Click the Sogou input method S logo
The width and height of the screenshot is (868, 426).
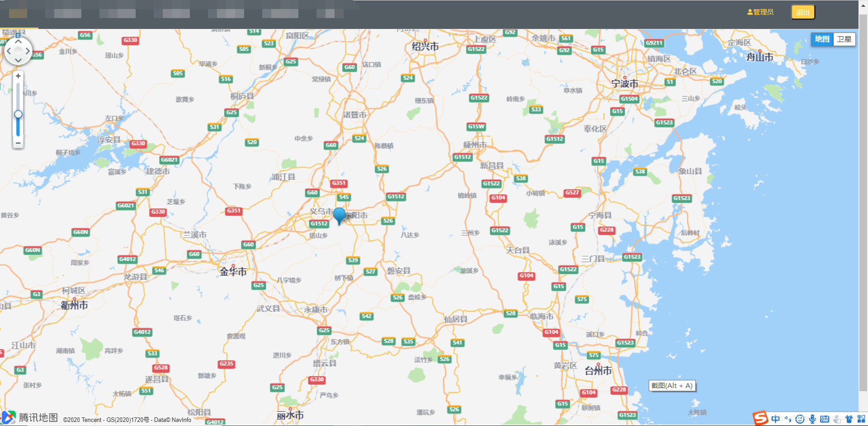pos(760,418)
